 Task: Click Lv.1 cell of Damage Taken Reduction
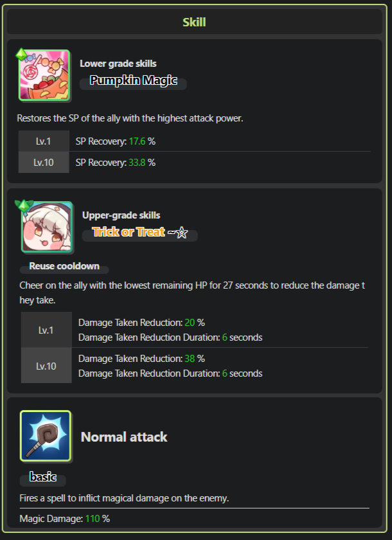point(46,330)
